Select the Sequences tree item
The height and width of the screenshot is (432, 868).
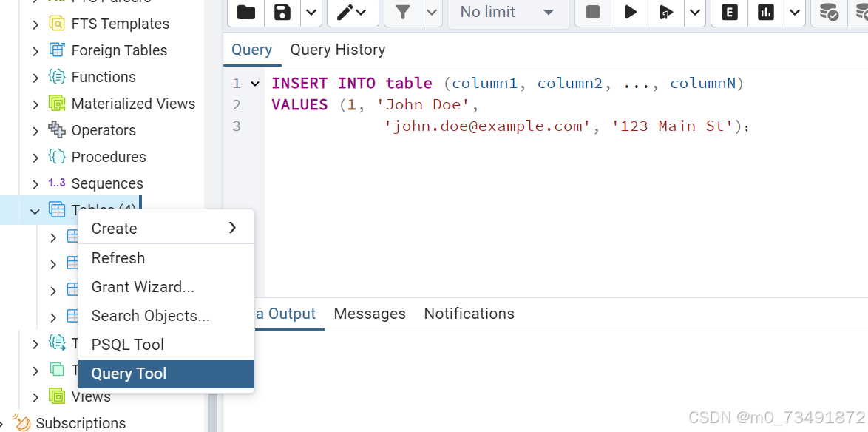(107, 183)
